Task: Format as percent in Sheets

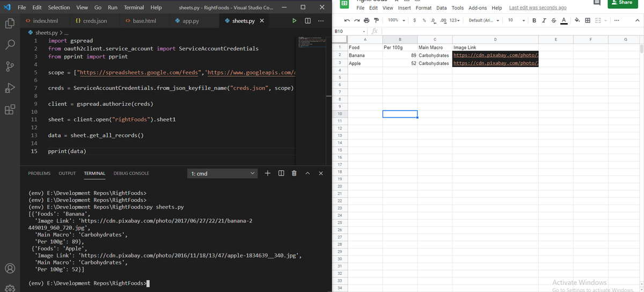Action: click(x=425, y=20)
